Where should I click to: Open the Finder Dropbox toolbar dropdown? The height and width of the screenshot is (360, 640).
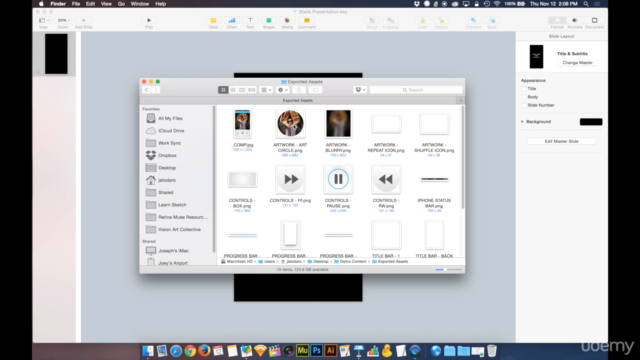360,90
